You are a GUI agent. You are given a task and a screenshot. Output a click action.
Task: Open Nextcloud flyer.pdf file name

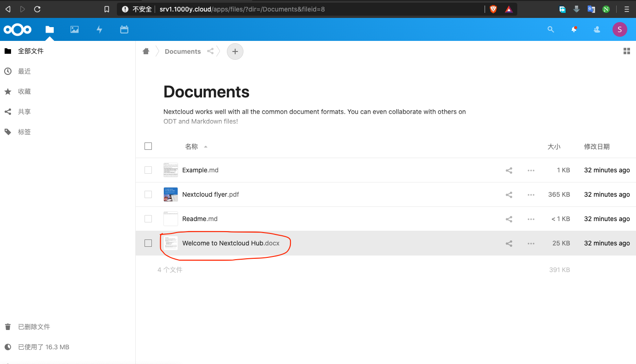click(211, 194)
